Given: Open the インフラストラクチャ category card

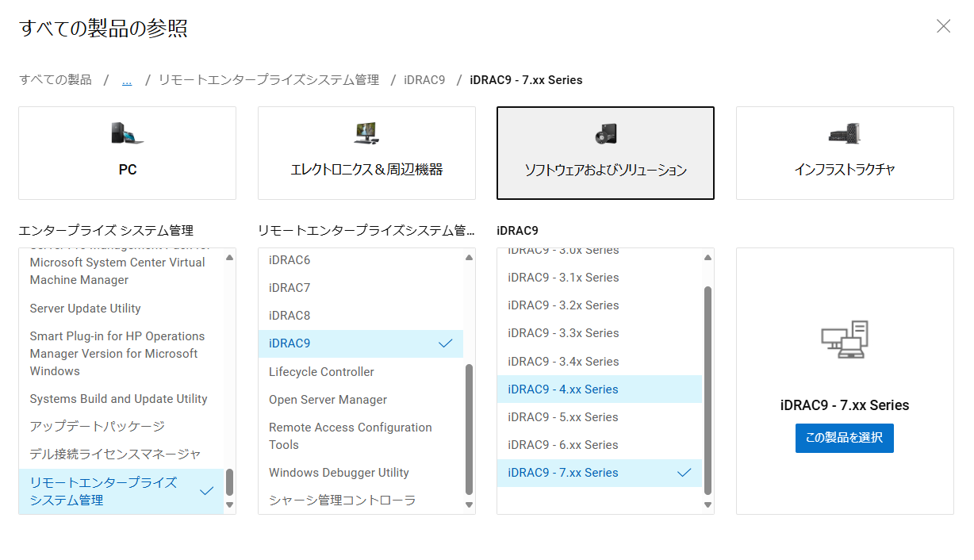Looking at the screenshot, I should pyautogui.click(x=845, y=153).
